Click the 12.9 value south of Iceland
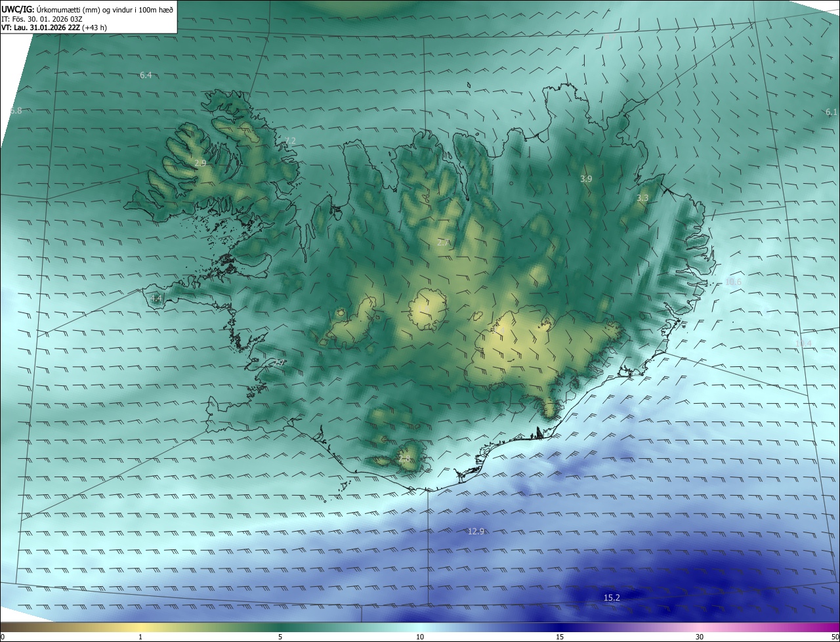The height and width of the screenshot is (642, 840). click(476, 531)
